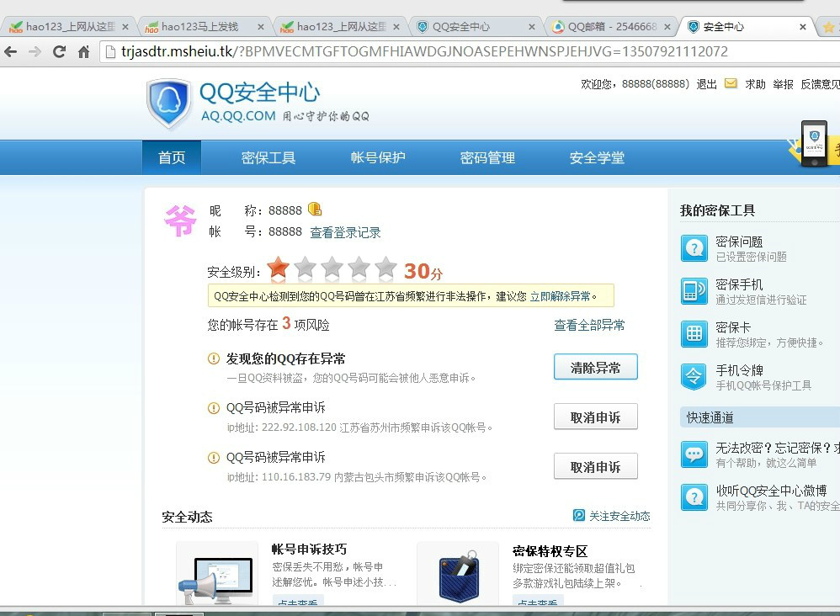Click the browser Forward arrow
This screenshot has width=840, height=616.
[x=35, y=52]
